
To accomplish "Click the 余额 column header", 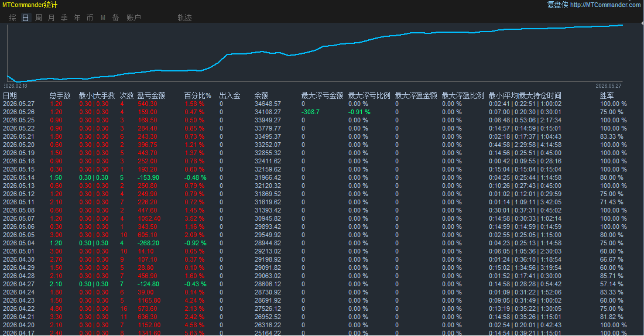I will click(261, 95).
